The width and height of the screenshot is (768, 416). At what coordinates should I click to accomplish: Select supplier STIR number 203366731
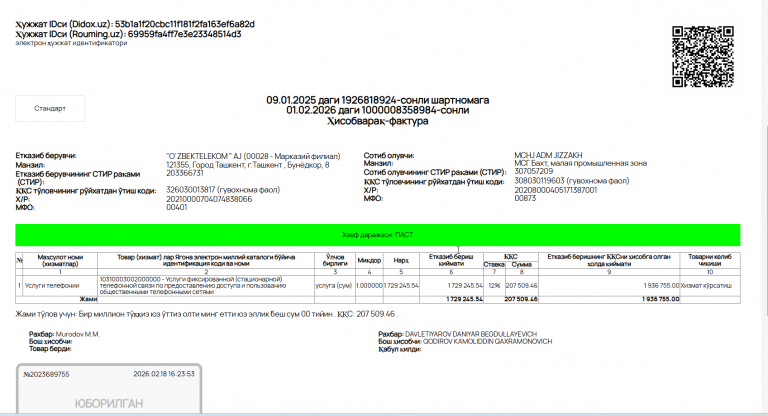184,173
